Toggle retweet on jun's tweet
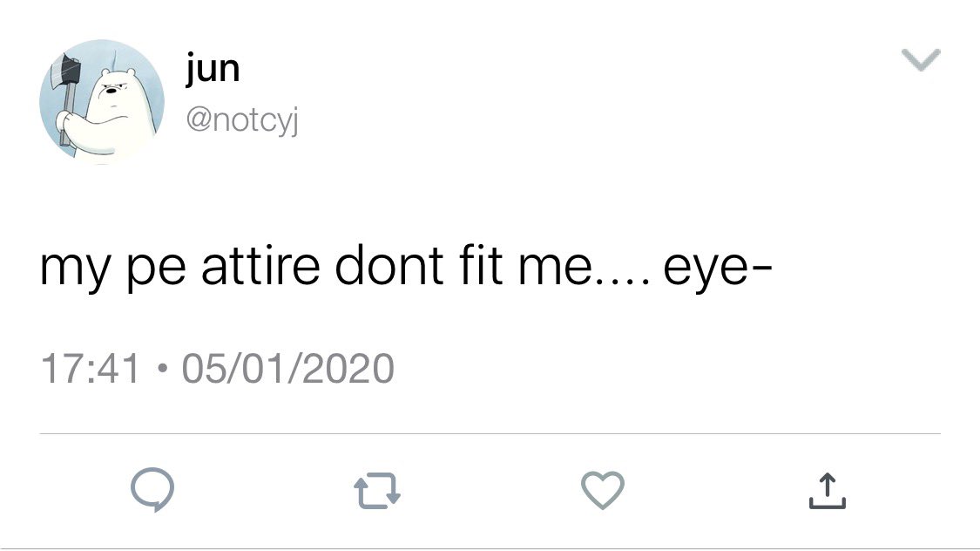This screenshot has width=980, height=551. pyautogui.click(x=377, y=490)
